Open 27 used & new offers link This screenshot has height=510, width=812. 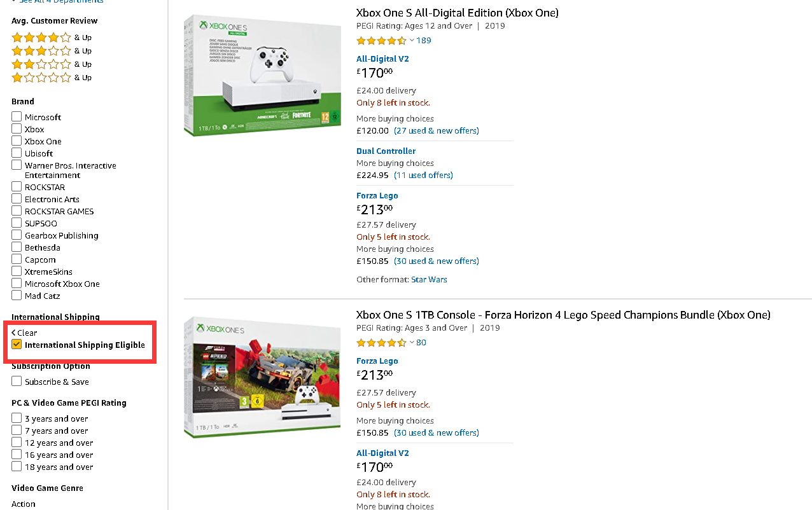point(436,130)
